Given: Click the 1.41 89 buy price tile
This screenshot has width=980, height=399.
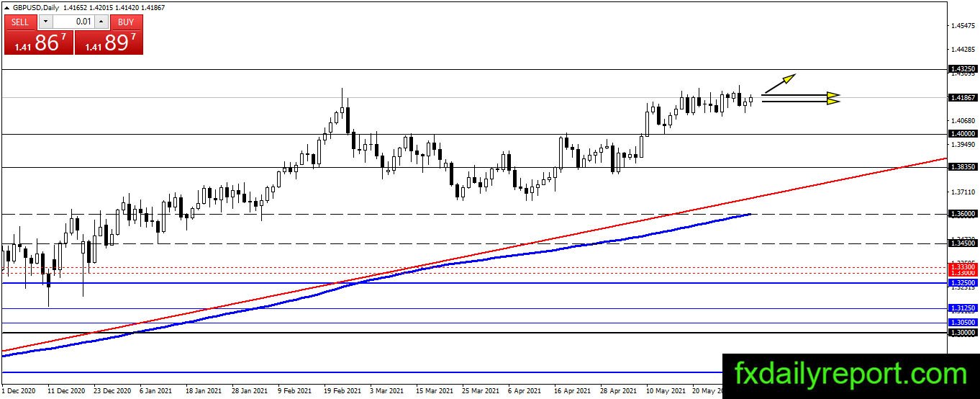Looking at the screenshot, I should click(109, 42).
